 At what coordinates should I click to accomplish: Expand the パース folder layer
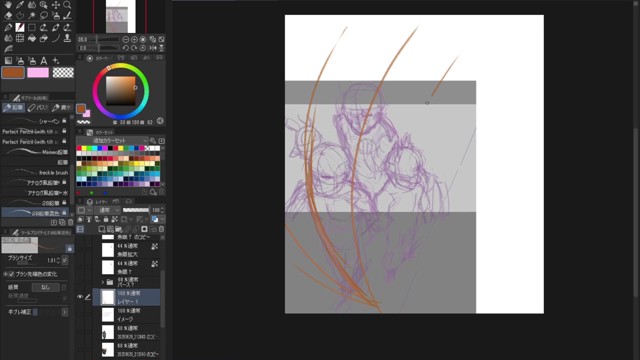click(103, 282)
